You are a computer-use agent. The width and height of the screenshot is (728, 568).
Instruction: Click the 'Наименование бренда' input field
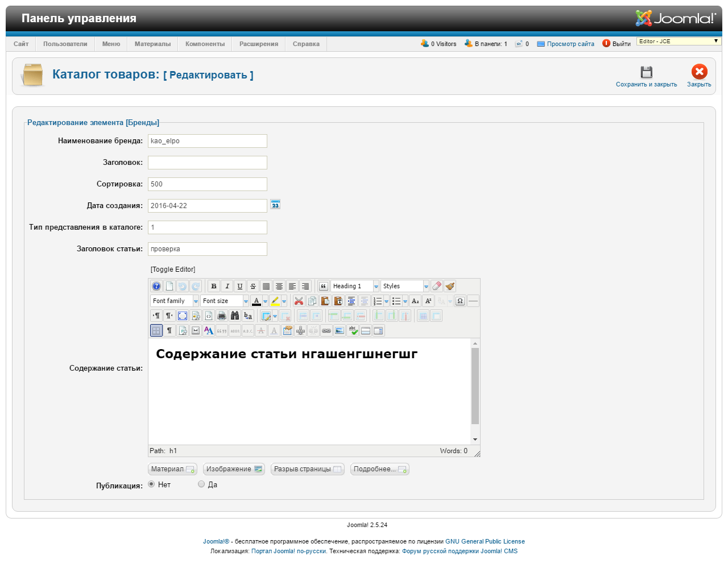point(208,141)
